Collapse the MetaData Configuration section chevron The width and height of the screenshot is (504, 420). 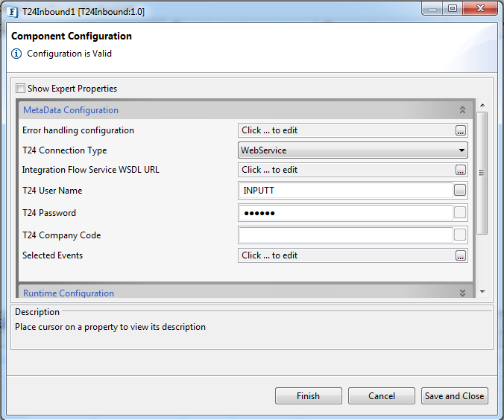coord(462,109)
